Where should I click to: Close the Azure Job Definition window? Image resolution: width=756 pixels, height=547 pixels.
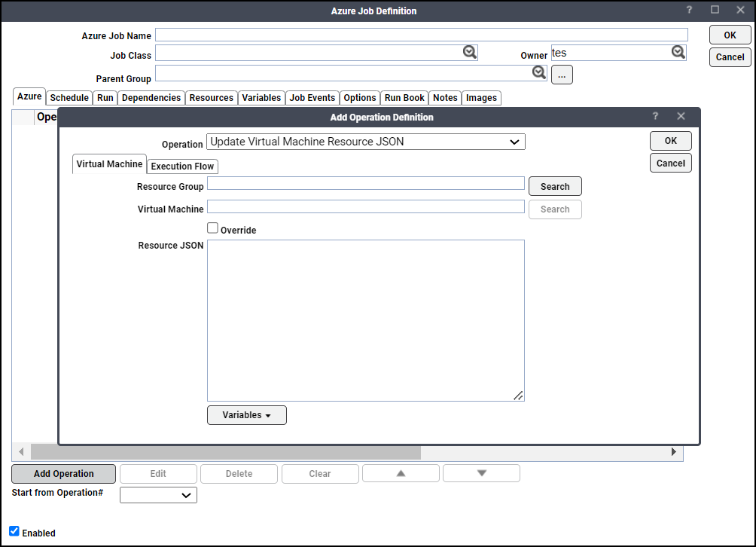[741, 10]
